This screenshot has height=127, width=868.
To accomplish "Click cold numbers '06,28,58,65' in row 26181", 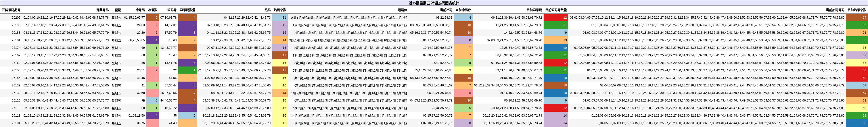I will tap(136, 40).
